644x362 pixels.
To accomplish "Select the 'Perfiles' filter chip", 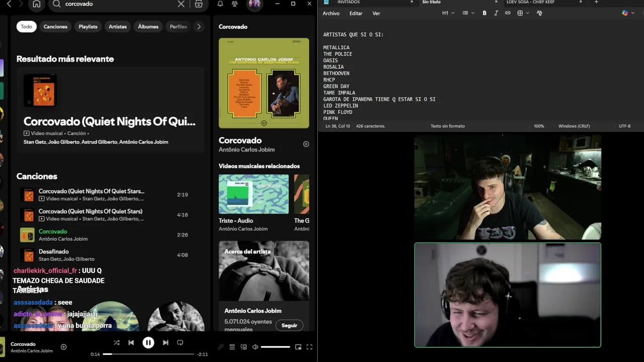I will coord(178,27).
